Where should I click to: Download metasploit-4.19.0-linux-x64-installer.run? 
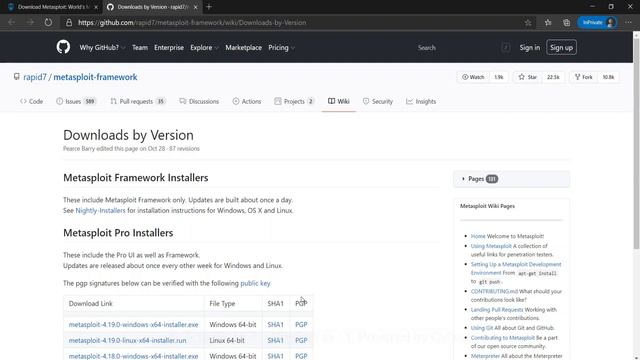127,340
